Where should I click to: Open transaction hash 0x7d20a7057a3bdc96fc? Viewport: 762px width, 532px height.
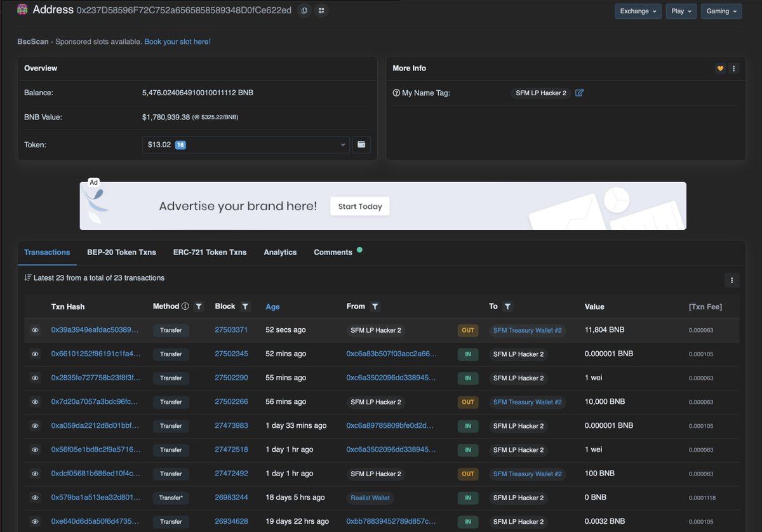click(x=95, y=402)
